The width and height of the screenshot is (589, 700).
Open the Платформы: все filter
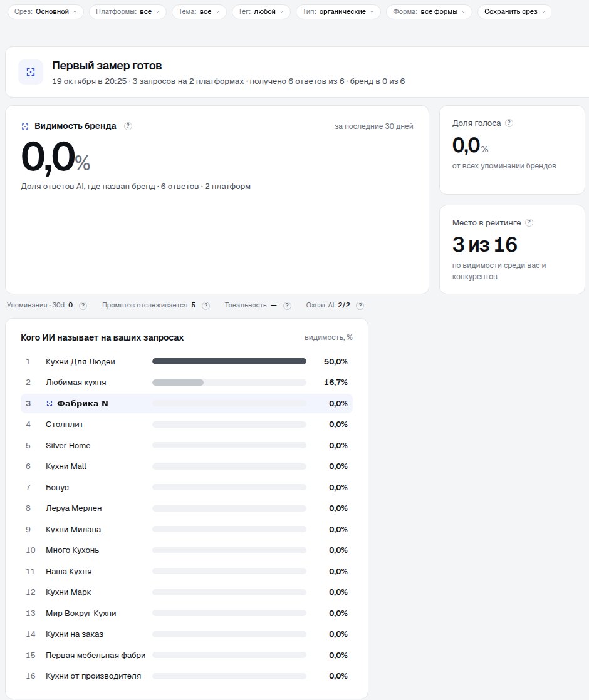[128, 12]
